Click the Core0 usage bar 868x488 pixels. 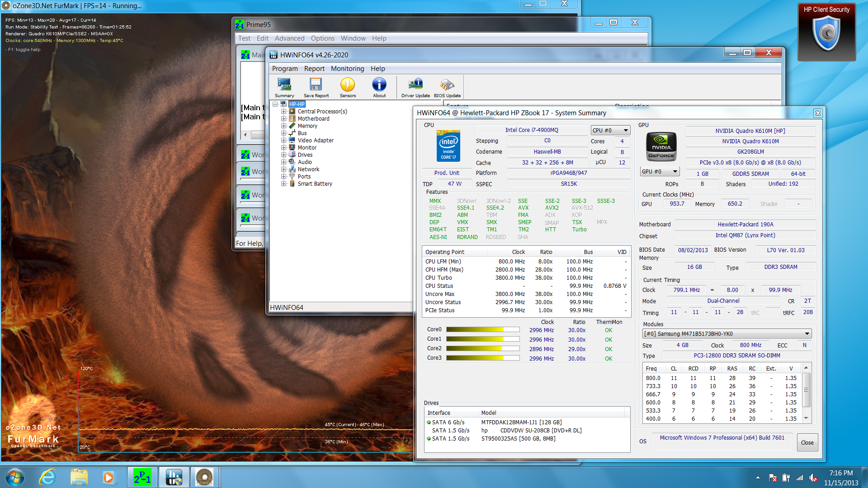pyautogui.click(x=482, y=329)
